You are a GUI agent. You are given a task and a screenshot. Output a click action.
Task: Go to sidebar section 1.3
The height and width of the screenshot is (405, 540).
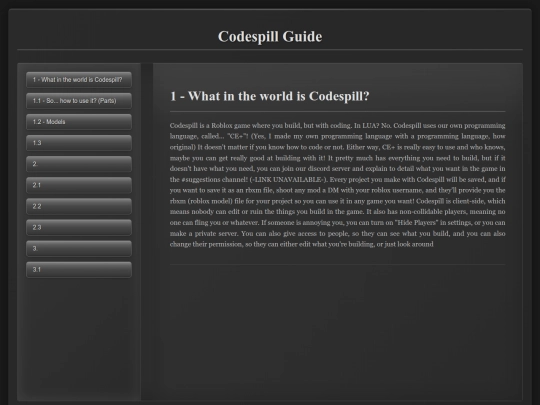click(x=79, y=143)
